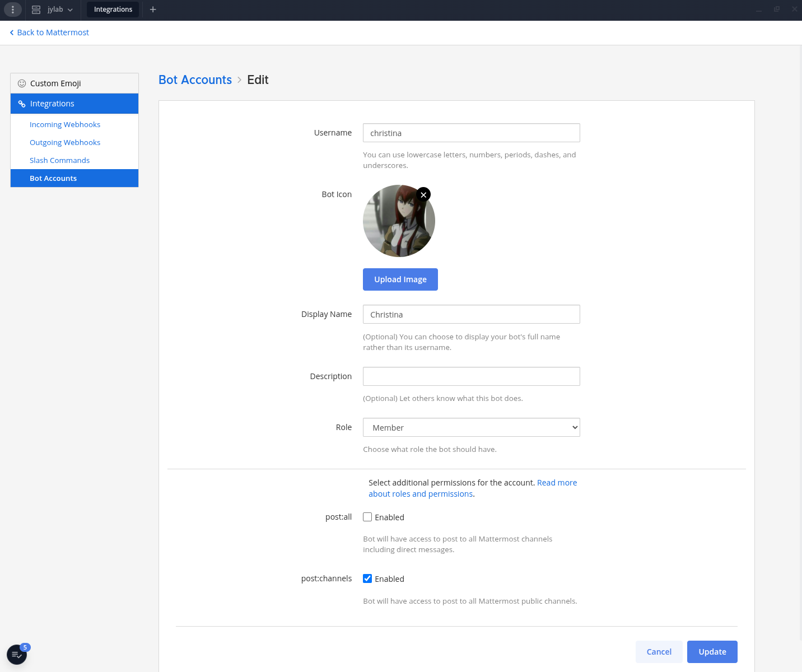Select Slash Commands in the sidebar

[59, 160]
